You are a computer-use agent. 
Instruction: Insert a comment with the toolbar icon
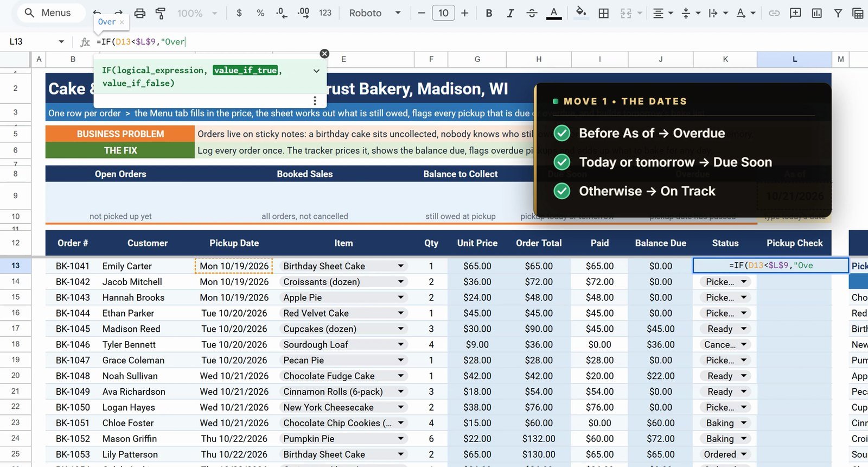[795, 13]
